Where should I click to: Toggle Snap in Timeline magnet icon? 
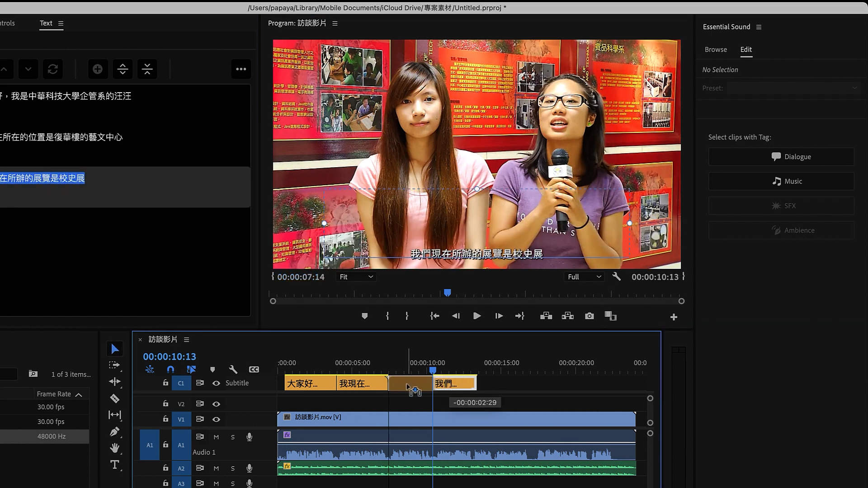pos(170,370)
